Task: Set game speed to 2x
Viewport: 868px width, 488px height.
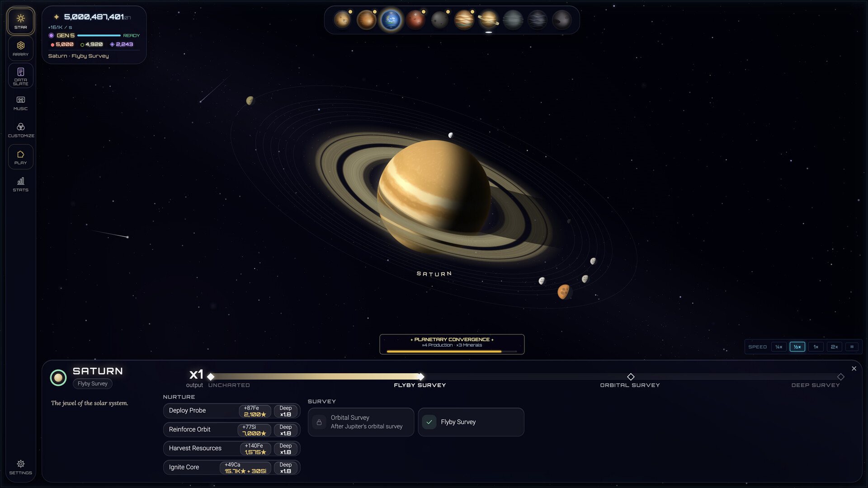Action: click(x=835, y=347)
